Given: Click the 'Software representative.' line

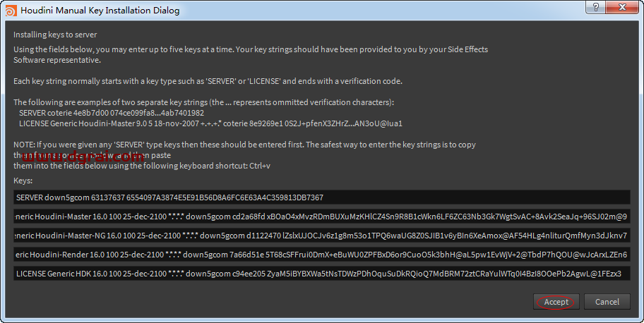Looking at the screenshot, I should [57, 60].
